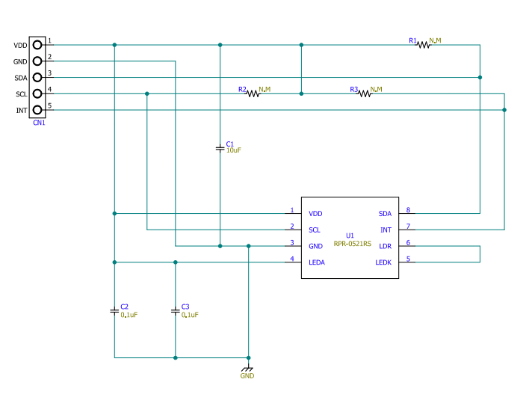Select the CN1 connector reference label

tap(39, 123)
